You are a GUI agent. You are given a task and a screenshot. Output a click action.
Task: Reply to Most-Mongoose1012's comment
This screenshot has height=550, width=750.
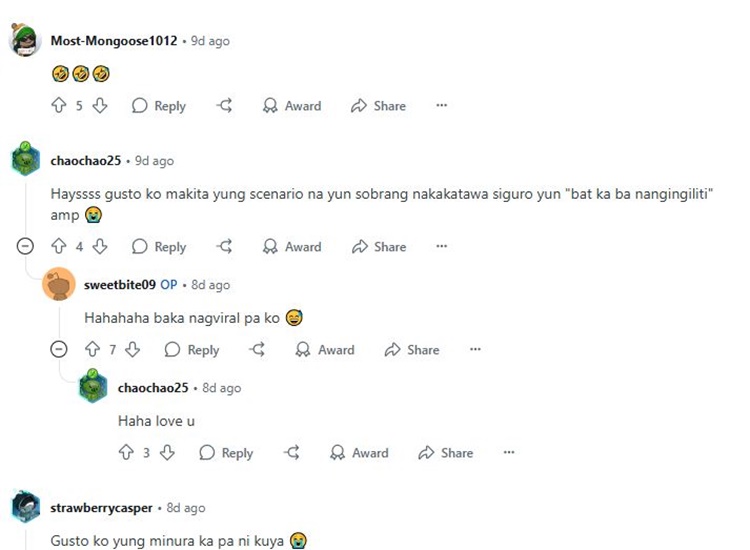click(x=159, y=105)
